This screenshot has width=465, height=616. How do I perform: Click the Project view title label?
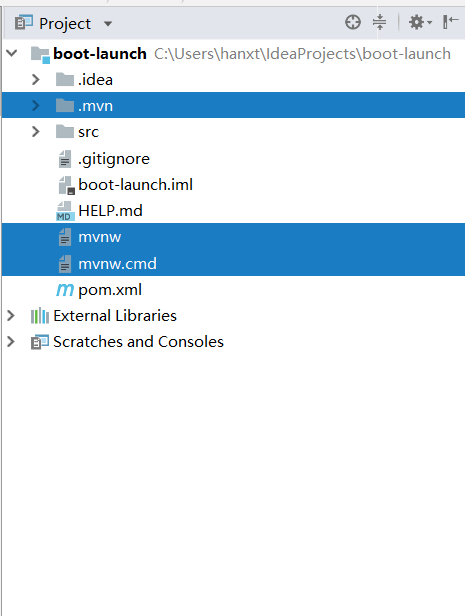[65, 24]
